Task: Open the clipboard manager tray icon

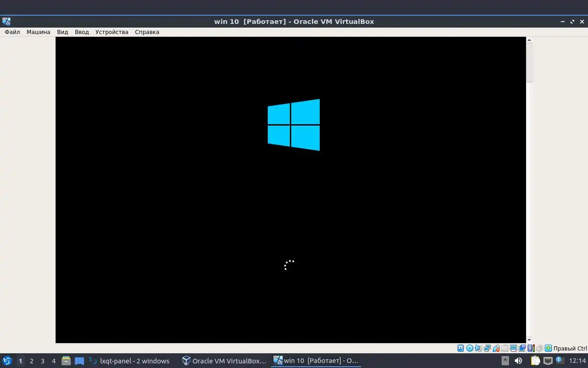Action: 535,361
